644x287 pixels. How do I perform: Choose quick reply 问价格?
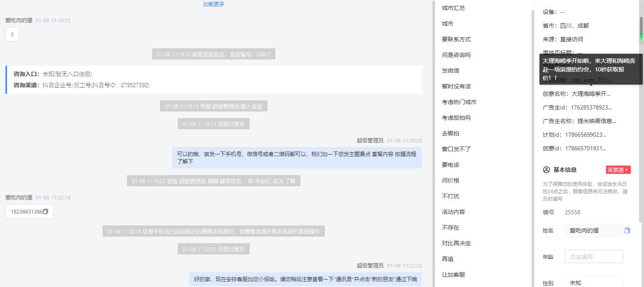(x=451, y=180)
